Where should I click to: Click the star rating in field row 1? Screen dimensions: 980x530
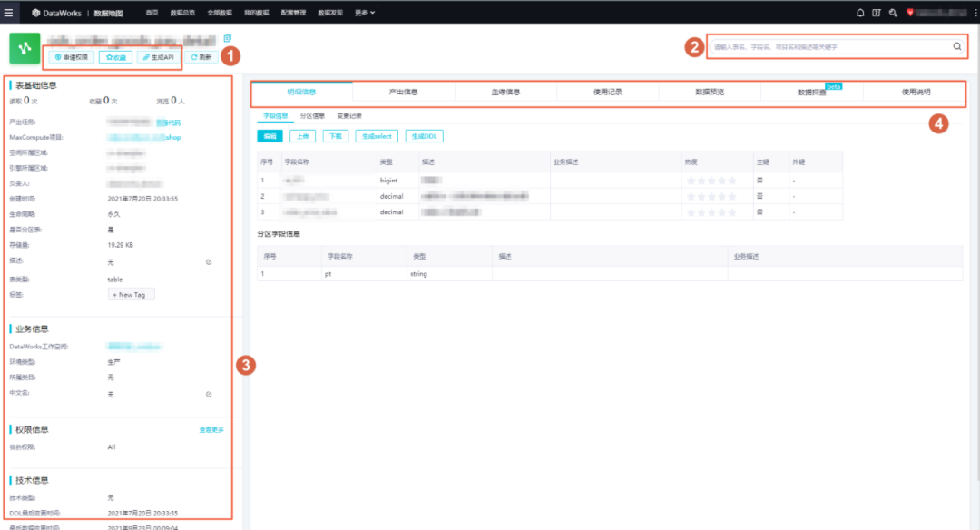tap(711, 181)
